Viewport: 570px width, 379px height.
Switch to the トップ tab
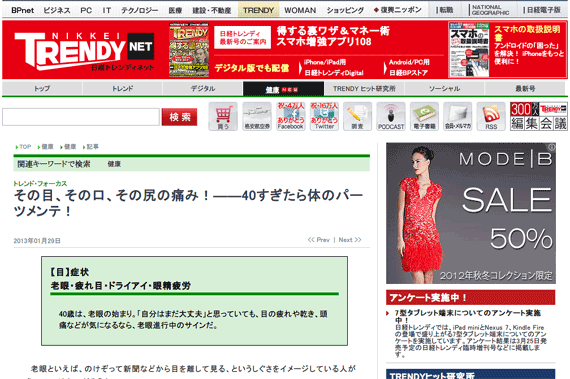42,88
